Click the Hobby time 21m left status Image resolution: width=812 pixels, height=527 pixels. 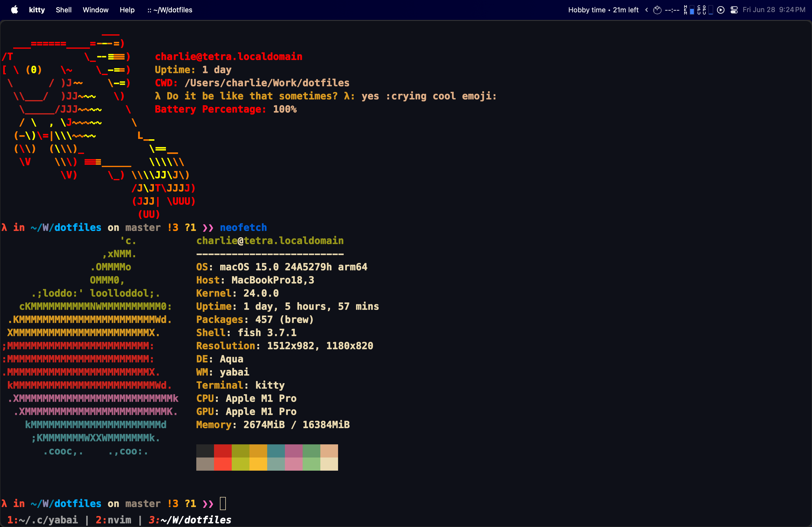coord(603,10)
